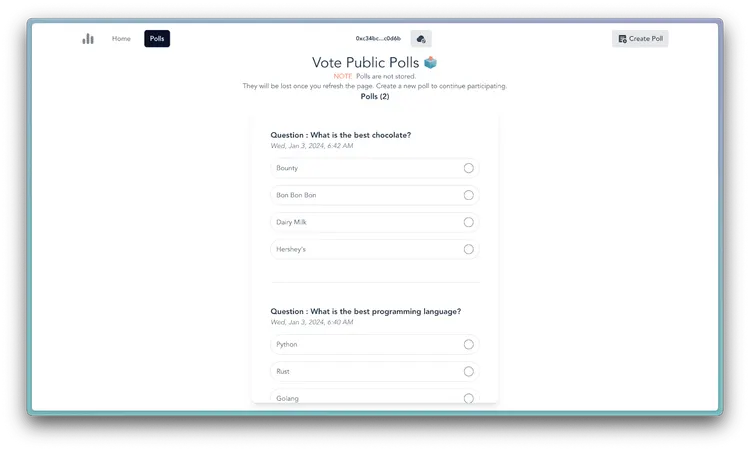Open the Polls navigation tab

click(x=157, y=39)
